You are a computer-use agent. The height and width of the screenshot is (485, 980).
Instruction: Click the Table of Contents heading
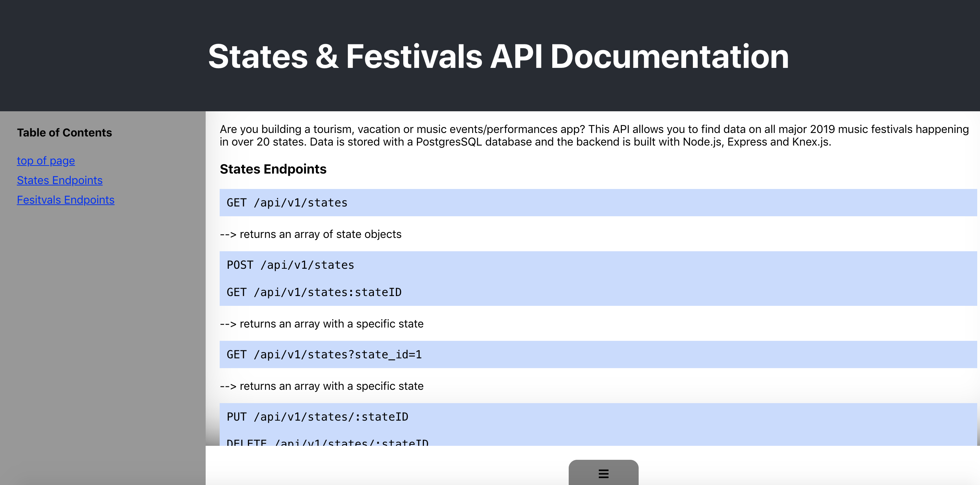pos(64,133)
